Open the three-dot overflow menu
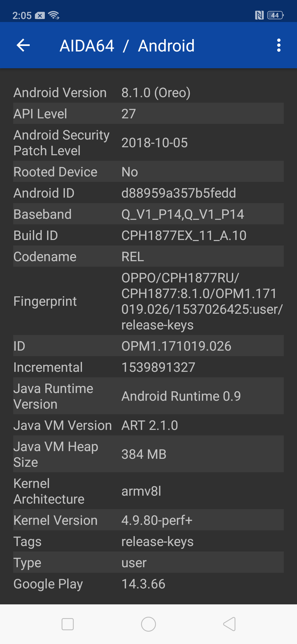Screen dimensions: 297x644 point(279,45)
